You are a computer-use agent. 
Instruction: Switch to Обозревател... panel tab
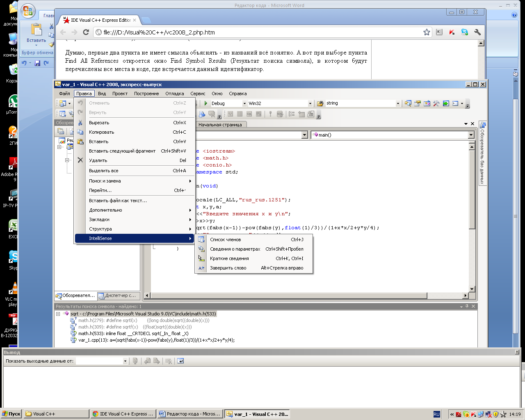75,295
